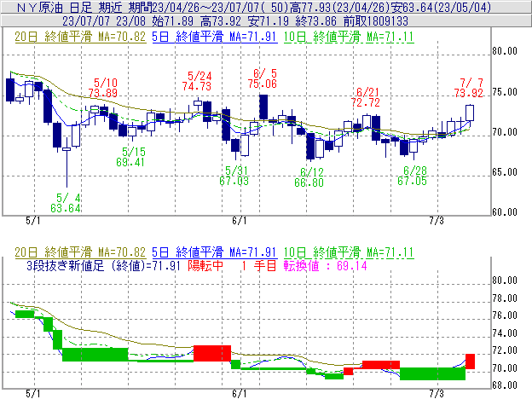Click the 6/12 66.80 low label
The height and width of the screenshot is (405, 532).
[x=309, y=177]
